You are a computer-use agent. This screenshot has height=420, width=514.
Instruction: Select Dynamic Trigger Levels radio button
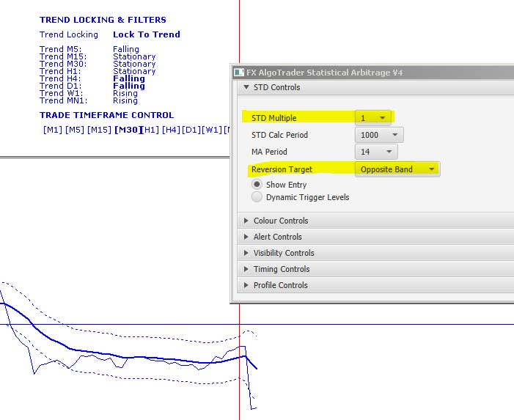pos(257,197)
